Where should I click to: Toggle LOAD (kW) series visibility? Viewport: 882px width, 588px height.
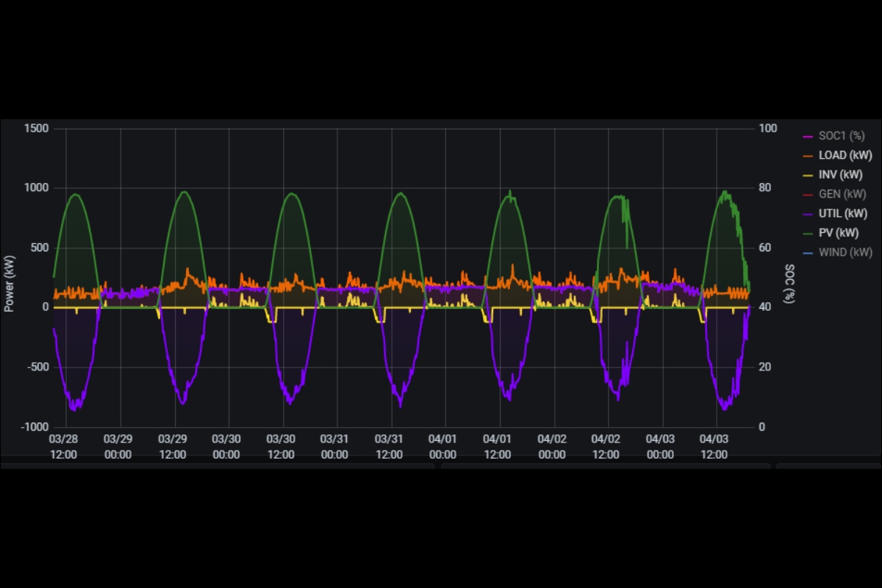[845, 155]
